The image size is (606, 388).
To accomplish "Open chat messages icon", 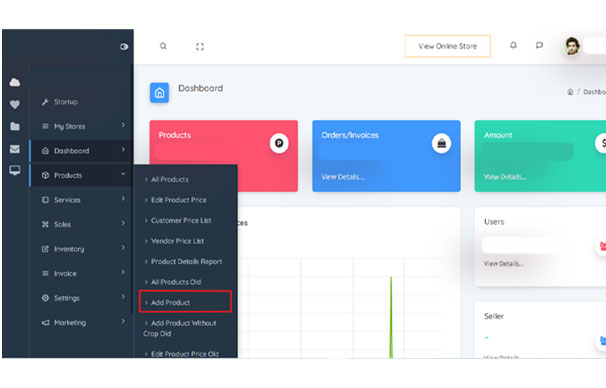I will coord(540,46).
